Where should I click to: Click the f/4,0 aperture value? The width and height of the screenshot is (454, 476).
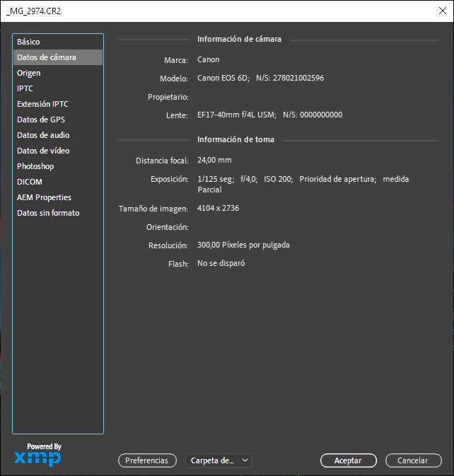(x=249, y=179)
